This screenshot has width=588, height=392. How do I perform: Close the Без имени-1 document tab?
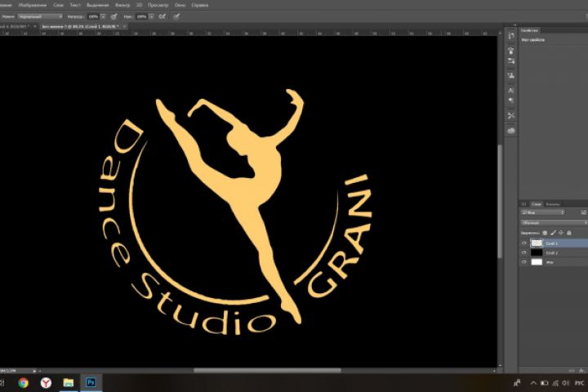tap(124, 27)
